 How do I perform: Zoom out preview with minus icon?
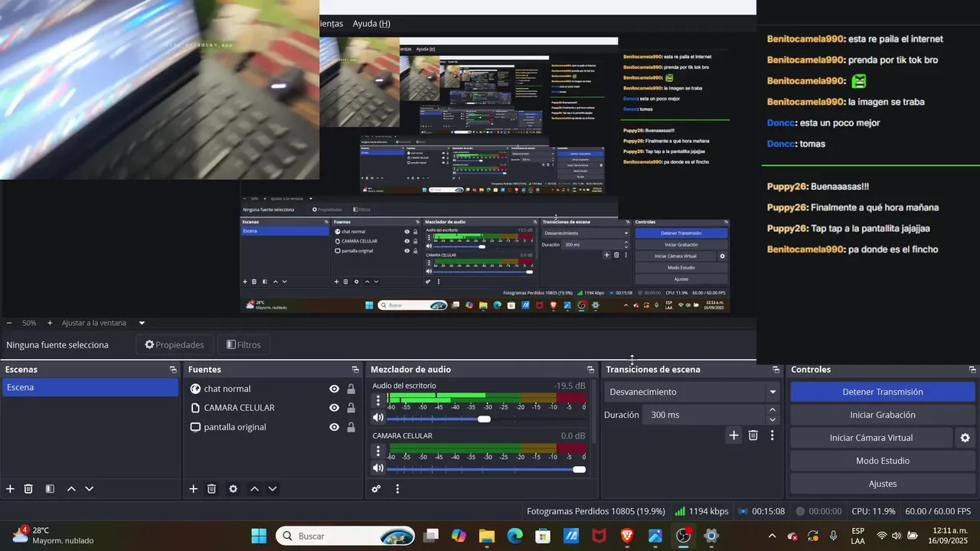8,323
